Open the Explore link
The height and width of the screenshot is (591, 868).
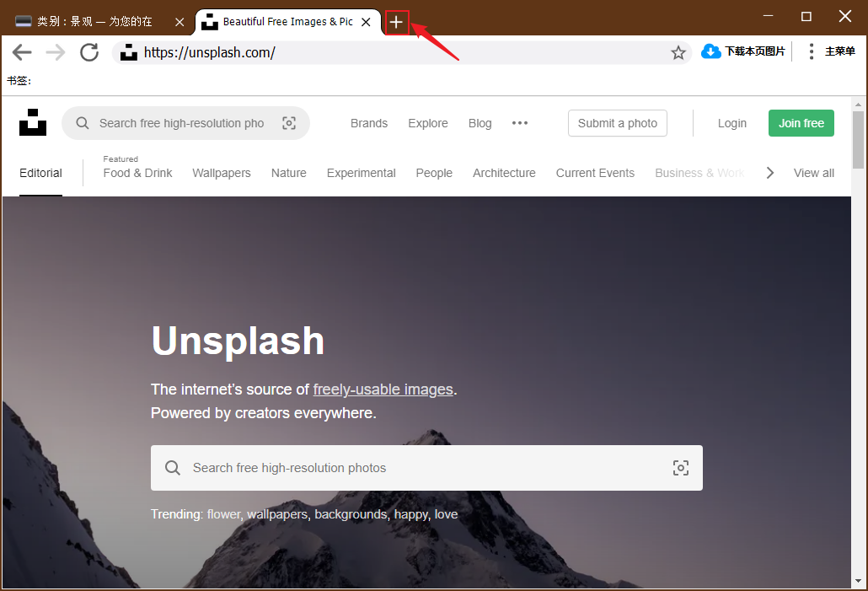(428, 123)
